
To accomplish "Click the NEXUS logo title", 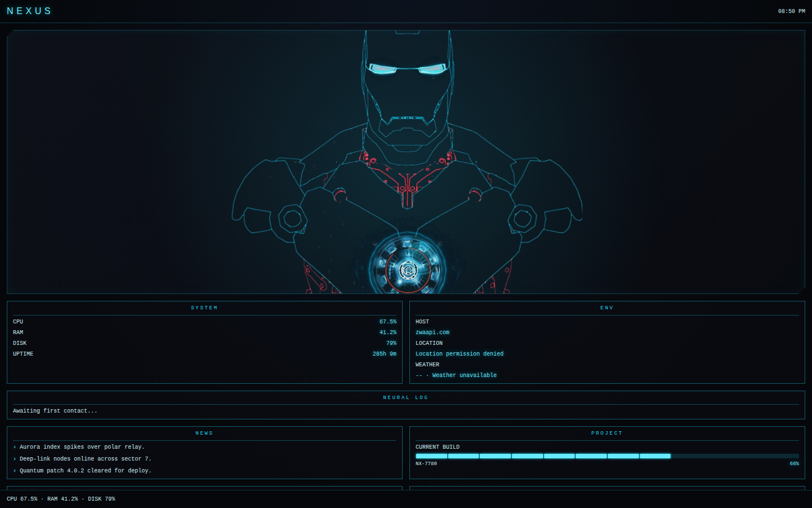I will pyautogui.click(x=29, y=11).
